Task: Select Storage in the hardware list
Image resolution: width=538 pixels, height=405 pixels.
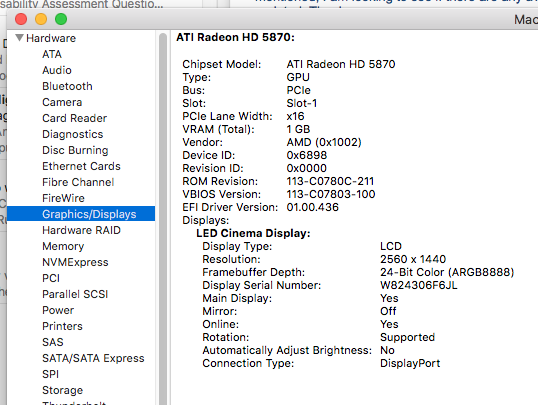Action: coord(62,390)
